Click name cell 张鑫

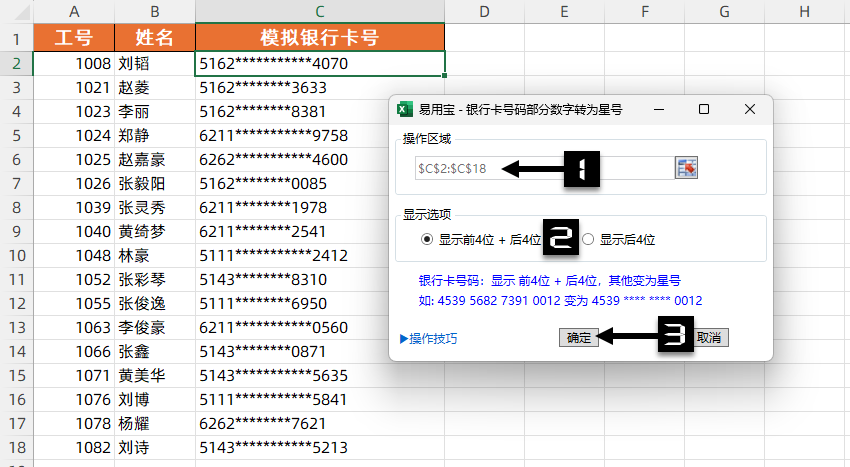tap(154, 351)
